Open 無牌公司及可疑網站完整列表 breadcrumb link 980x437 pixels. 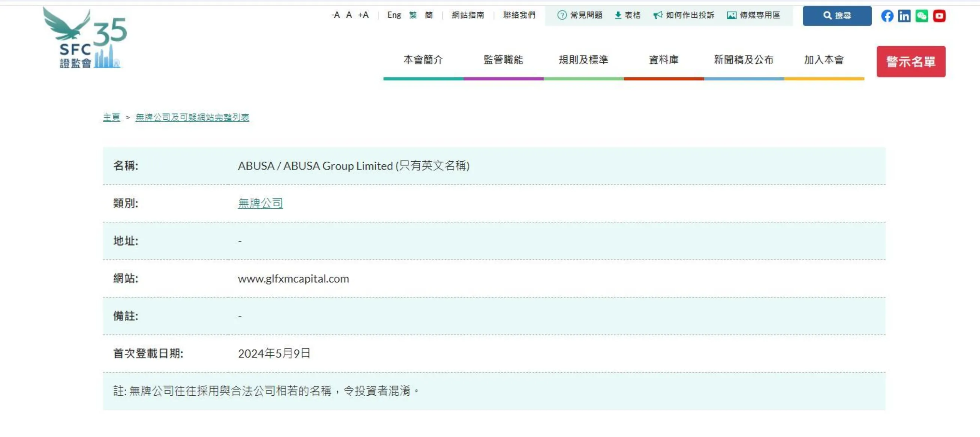pyautogui.click(x=192, y=117)
